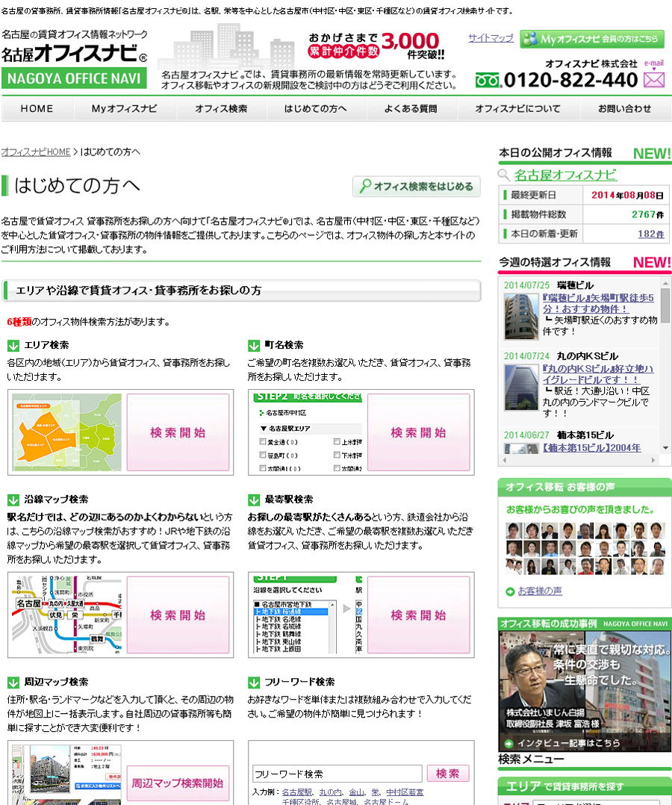
Task: Click the 丸の内KSビル building thumbnail
Action: pyautogui.click(x=521, y=388)
